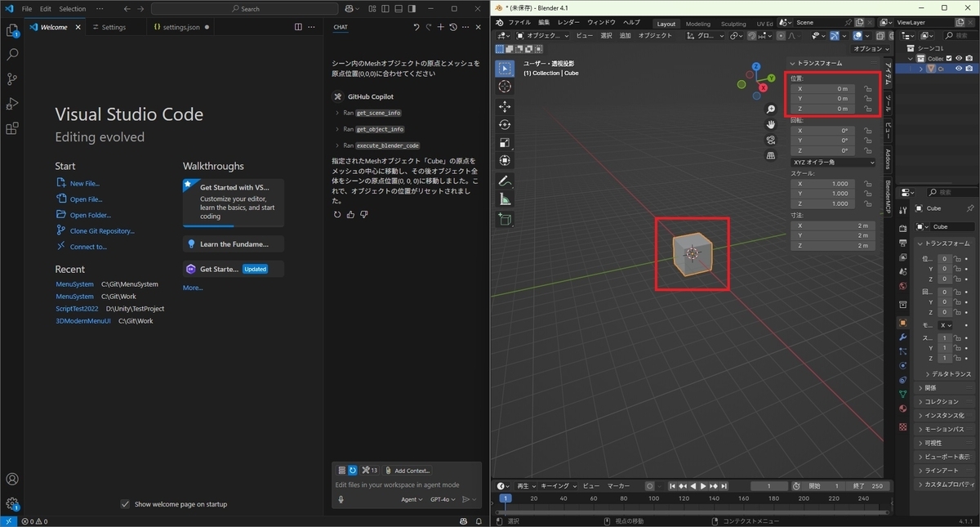Screen dimensions: 980x527
Task: Open Get Started with VS Code walkthrough
Action: click(234, 202)
